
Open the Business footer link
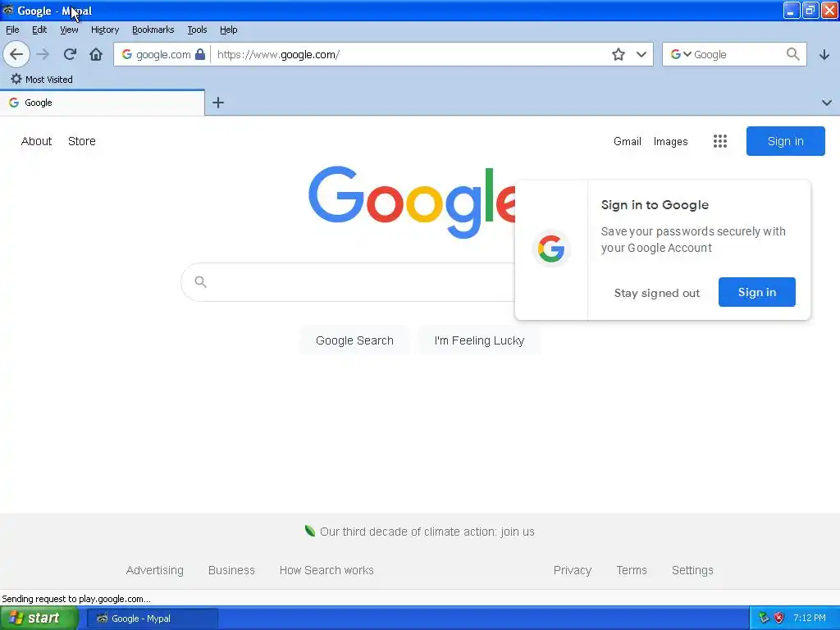point(231,571)
